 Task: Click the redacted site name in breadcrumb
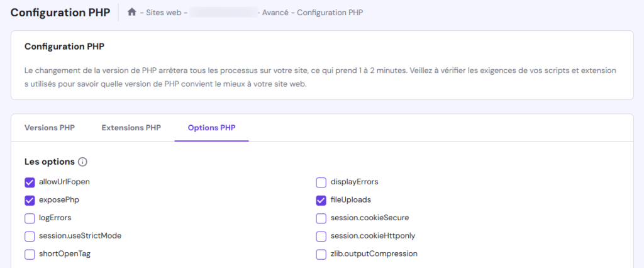tap(223, 13)
